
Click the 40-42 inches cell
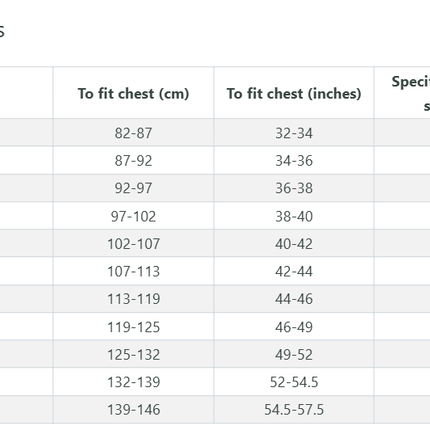point(294,243)
